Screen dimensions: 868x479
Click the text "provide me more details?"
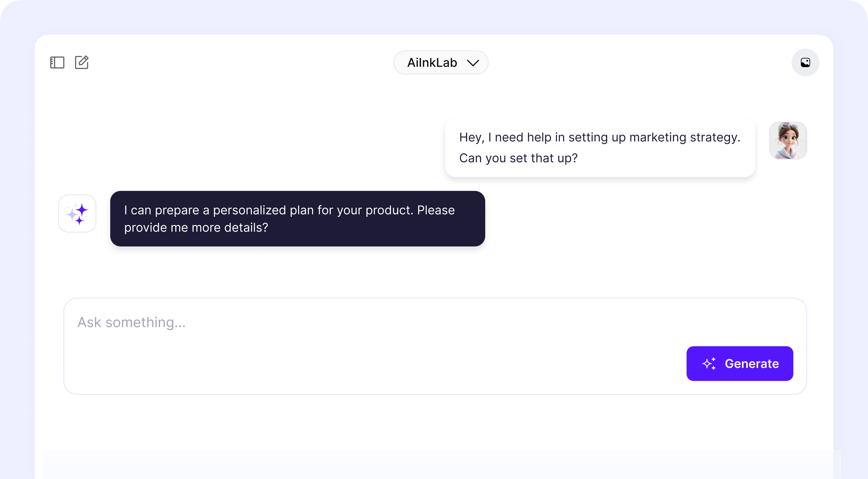click(196, 228)
